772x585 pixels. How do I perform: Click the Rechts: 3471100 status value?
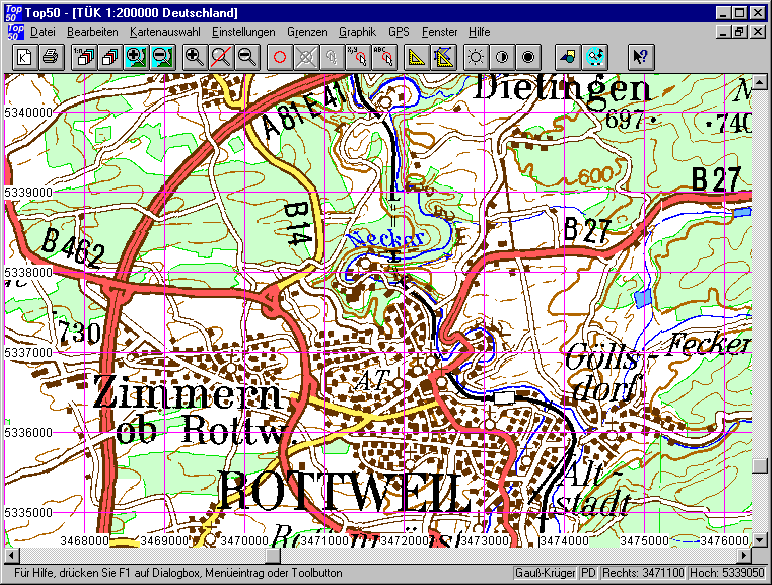(643, 573)
